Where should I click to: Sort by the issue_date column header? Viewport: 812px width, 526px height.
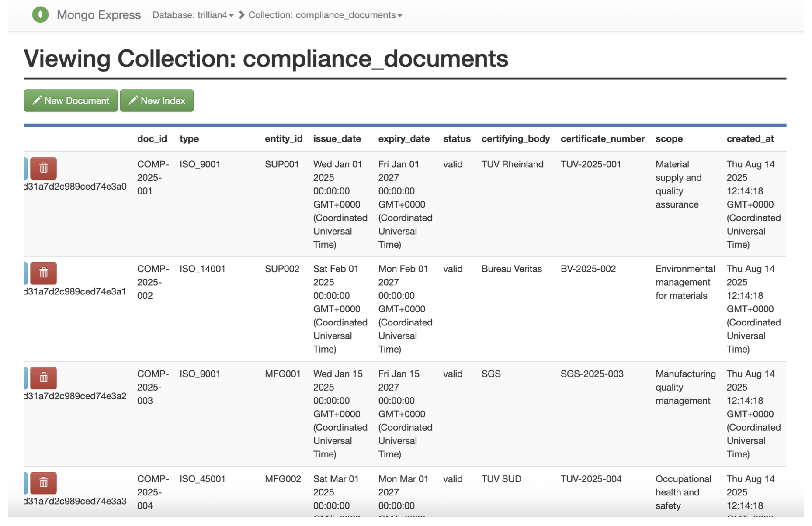(x=337, y=139)
